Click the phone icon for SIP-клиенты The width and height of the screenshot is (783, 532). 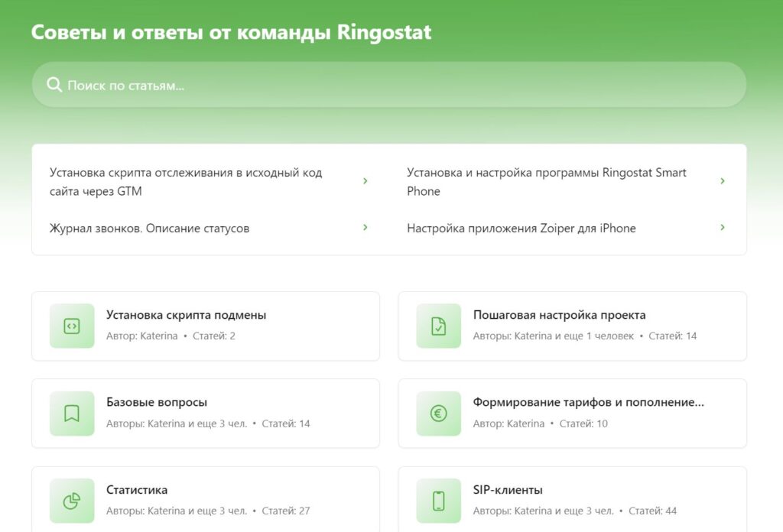pyautogui.click(x=438, y=501)
